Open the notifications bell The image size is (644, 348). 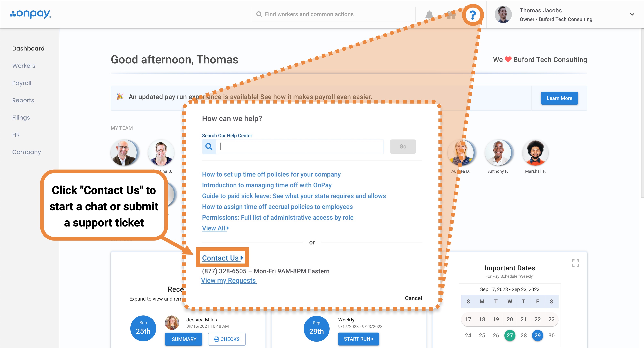[x=429, y=15]
